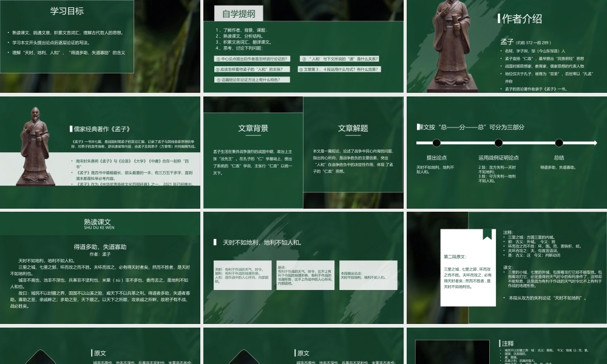The height and width of the screenshot is (364, 607).
Task: Click the bookmark ribbon icon on the white card
Action: (x=487, y=234)
